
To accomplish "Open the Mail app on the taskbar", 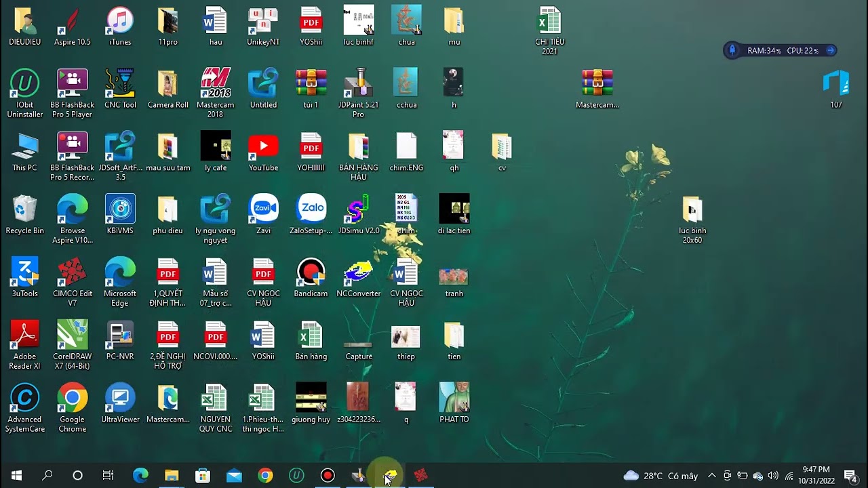I will 234,476.
